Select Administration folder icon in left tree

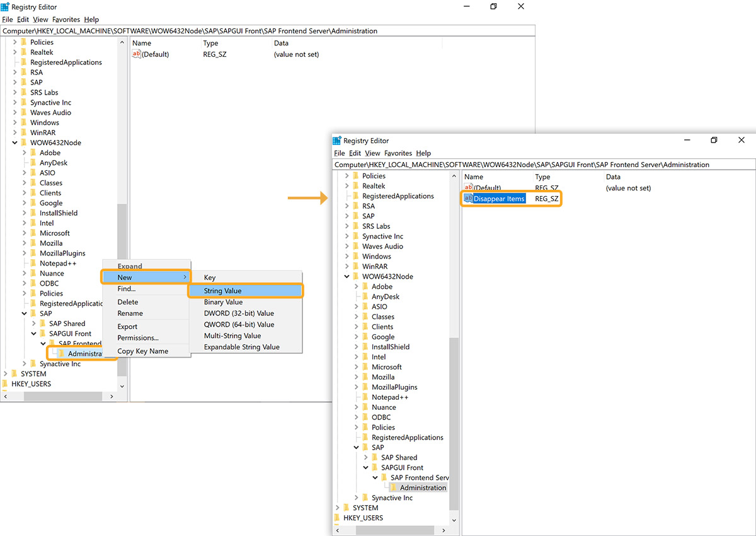click(62, 353)
